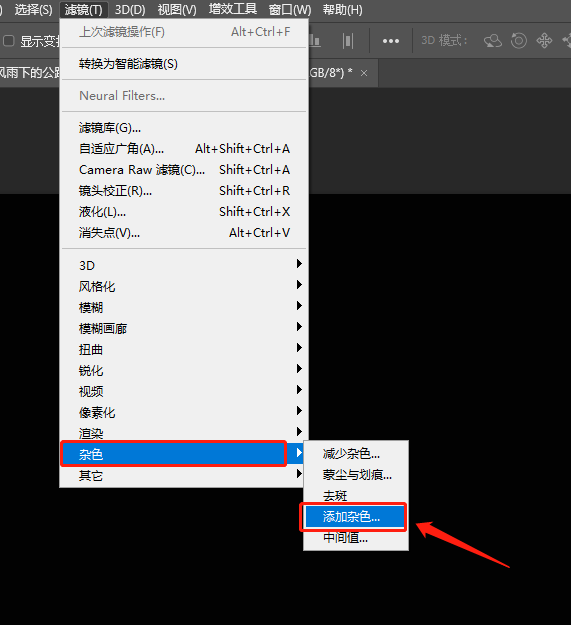The height and width of the screenshot is (625, 571).
Task: Expand the 其它 submenu
Action: (x=184, y=475)
